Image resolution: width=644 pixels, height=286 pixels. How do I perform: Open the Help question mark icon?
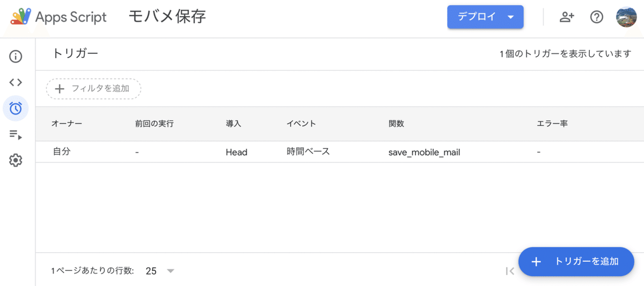(597, 17)
